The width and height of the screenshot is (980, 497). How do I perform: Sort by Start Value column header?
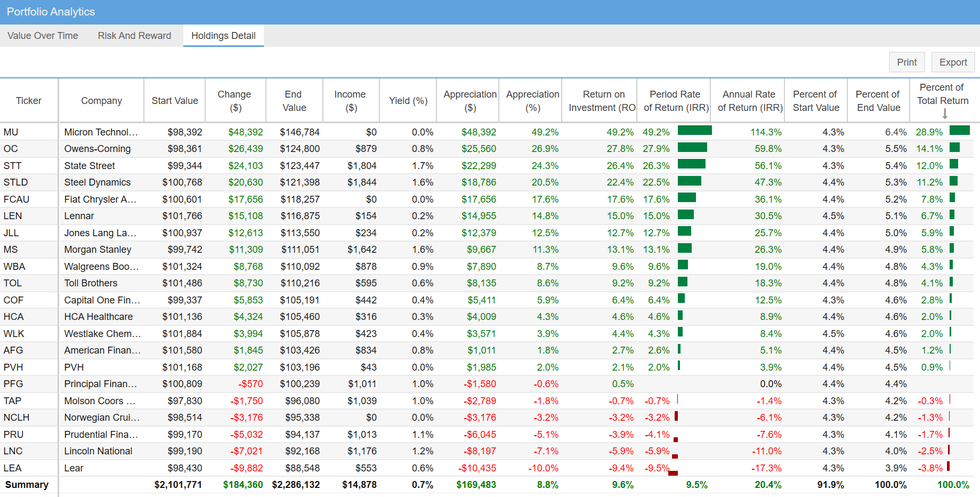pos(175,101)
